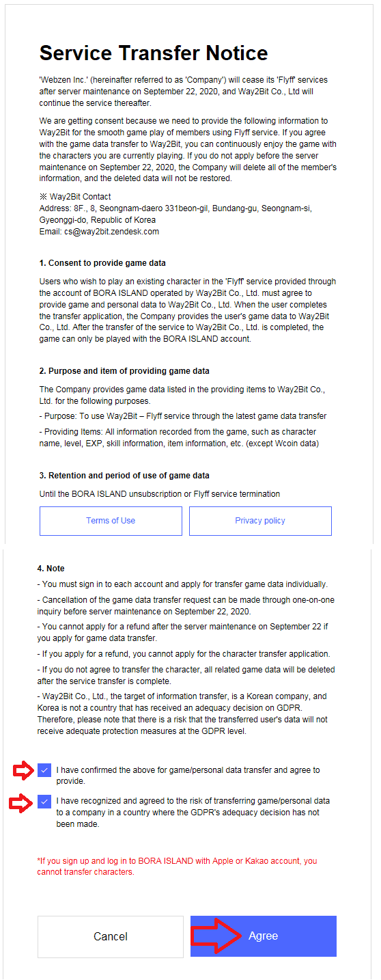Click the 'I have confirmed the above' label

(188, 776)
